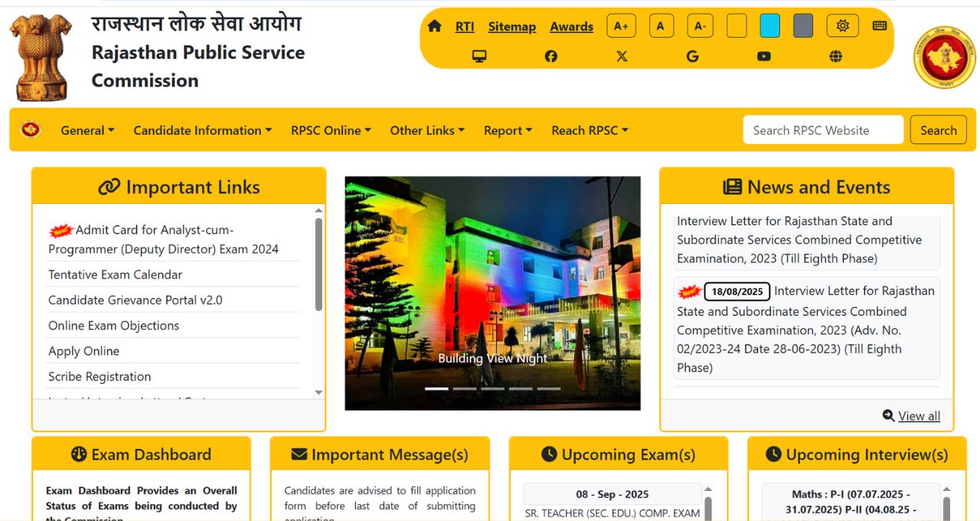Screen dimensions: 980x521
Task: Select the blue theme color swatch
Action: pos(769,26)
